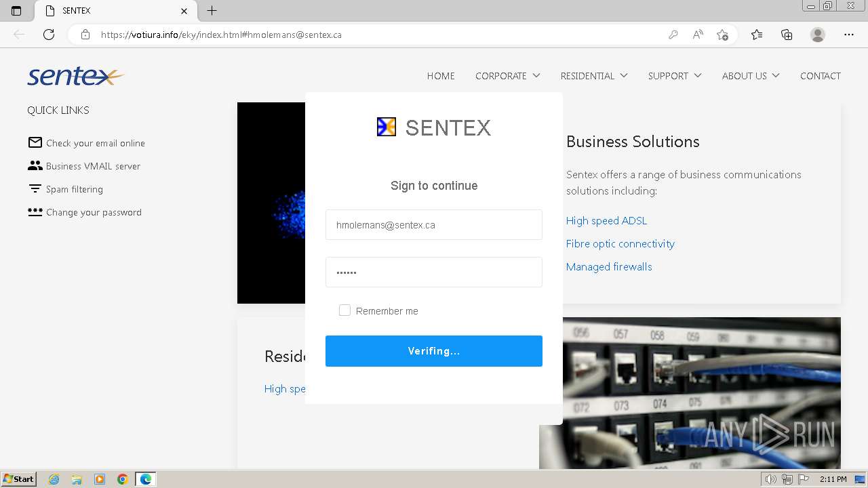Click the Edge icon in the taskbar
The height and width of the screenshot is (488, 868).
pos(146,479)
